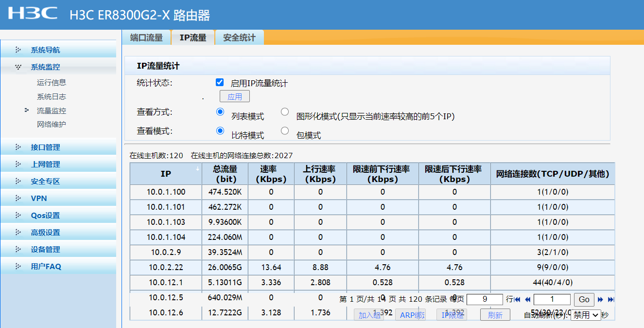Click the connection count 44(40/4/0)
644x328 pixels.
553,282
